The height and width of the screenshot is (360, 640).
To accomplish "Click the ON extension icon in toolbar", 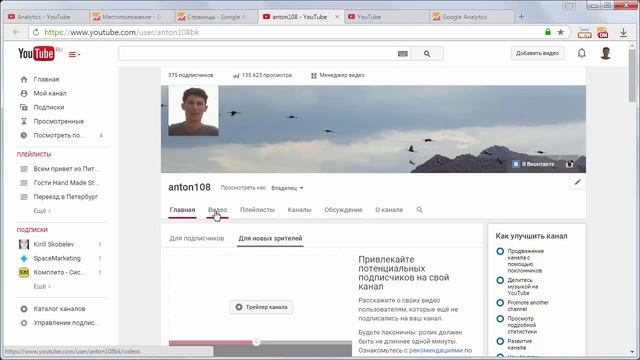I will click(602, 32).
